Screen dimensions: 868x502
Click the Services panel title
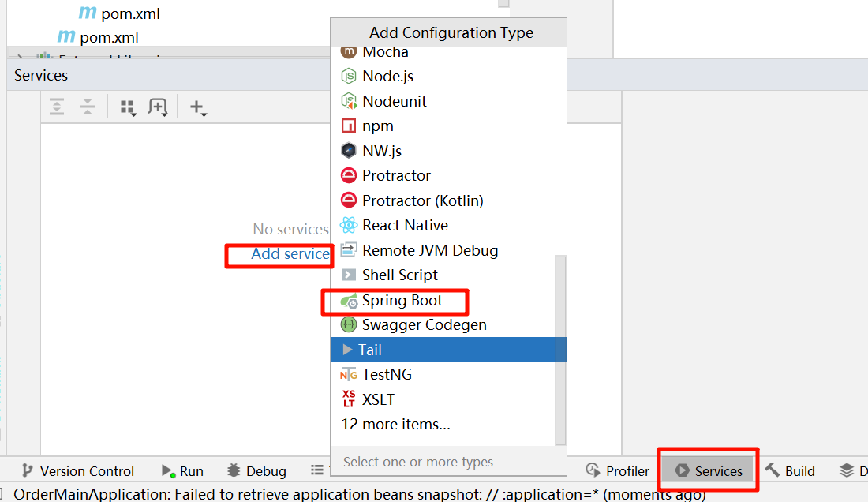pos(41,75)
